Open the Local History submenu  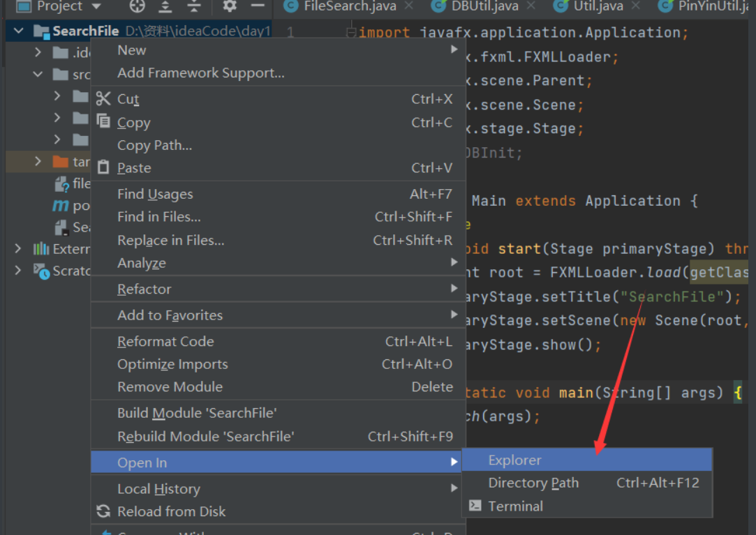coord(279,489)
